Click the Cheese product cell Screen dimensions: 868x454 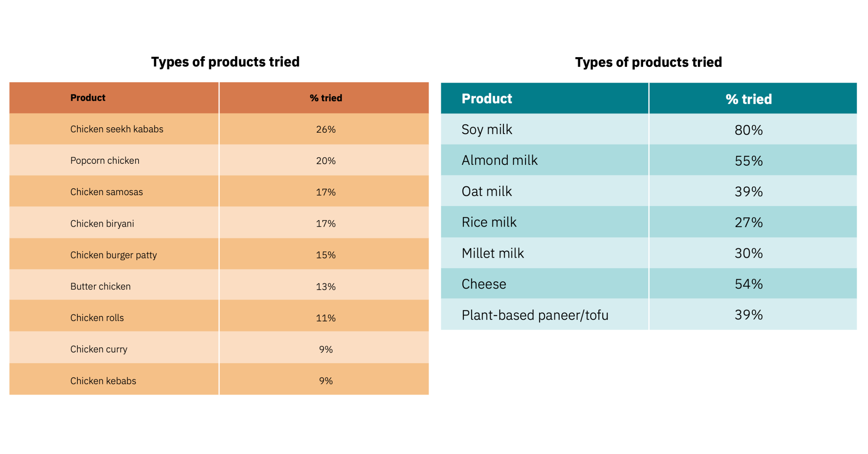click(484, 284)
